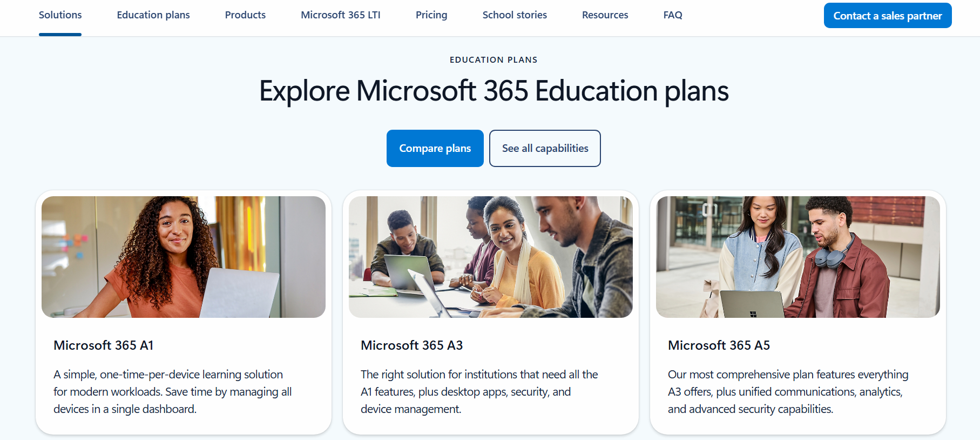The width and height of the screenshot is (980, 440).
Task: Open the Resources nav item
Action: click(x=605, y=15)
